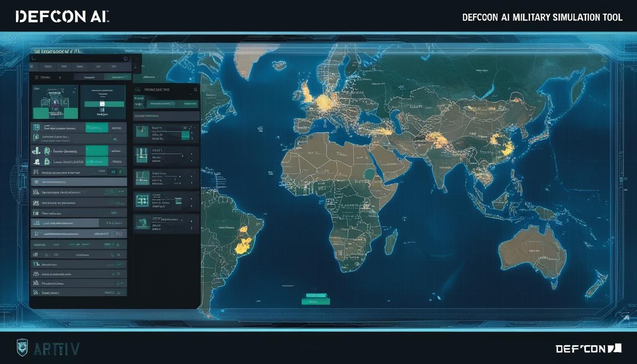This screenshot has width=637, height=364.
Task: Toggle the green switch in the fourth unit row
Action: pyautogui.click(x=97, y=162)
